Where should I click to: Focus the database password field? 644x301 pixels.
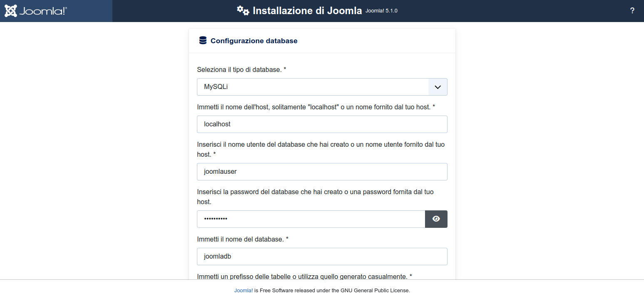311,219
